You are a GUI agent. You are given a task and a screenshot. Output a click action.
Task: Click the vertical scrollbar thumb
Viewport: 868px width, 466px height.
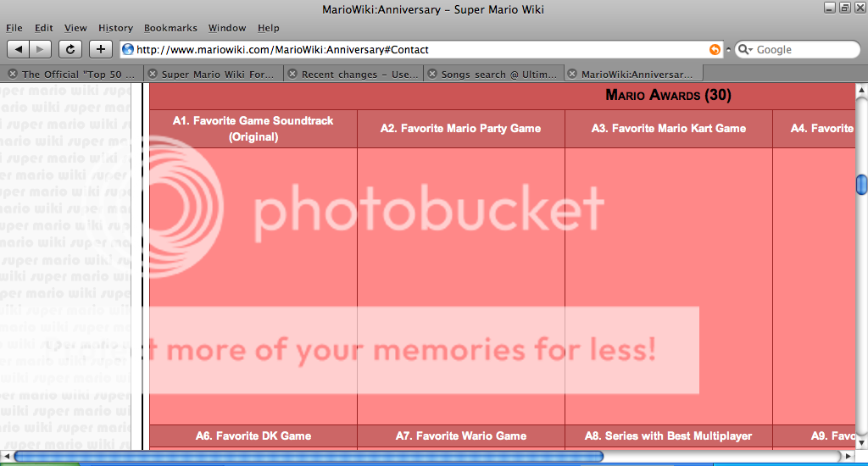862,185
